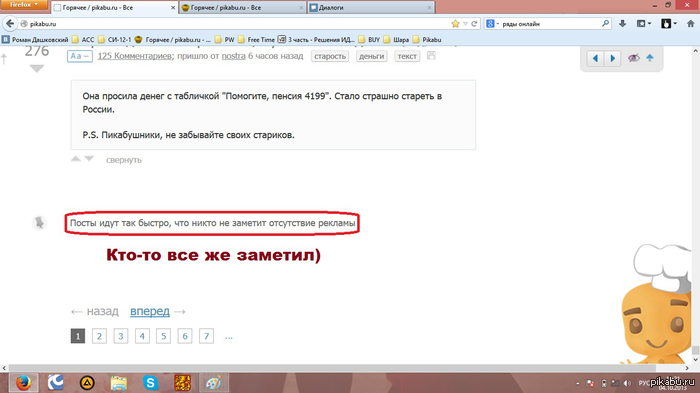Open the Горячее / pikabu.ru bookmark
Image resolution: width=700 pixels, height=393 pixels.
click(x=173, y=40)
